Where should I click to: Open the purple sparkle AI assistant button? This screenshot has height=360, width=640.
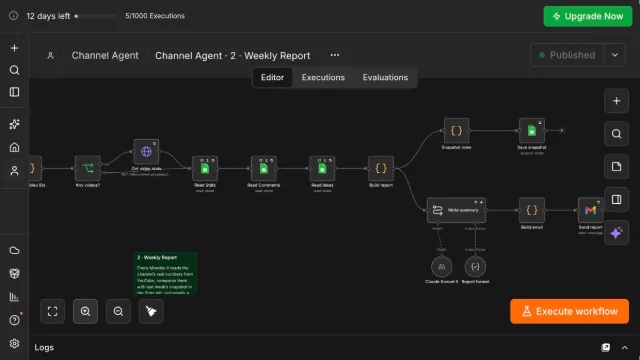point(616,233)
